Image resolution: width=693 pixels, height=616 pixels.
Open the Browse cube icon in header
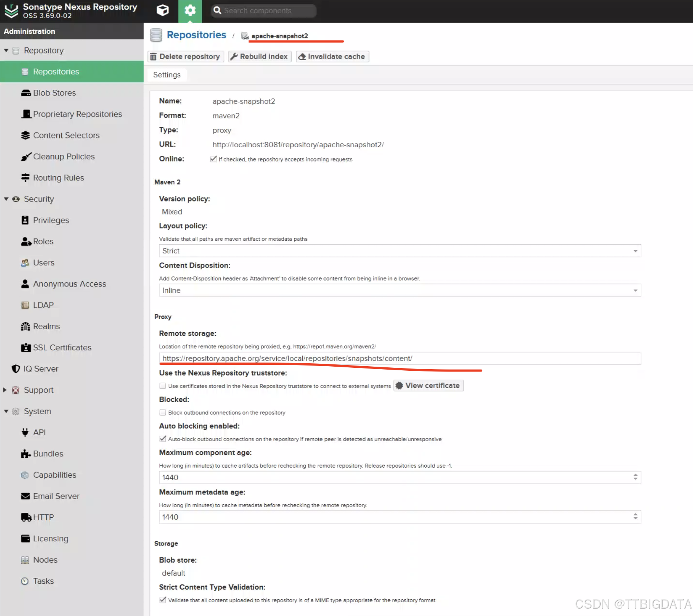(x=162, y=10)
